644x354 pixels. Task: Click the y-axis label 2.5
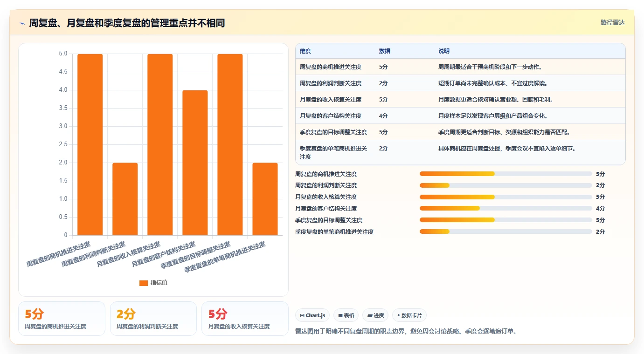point(63,144)
